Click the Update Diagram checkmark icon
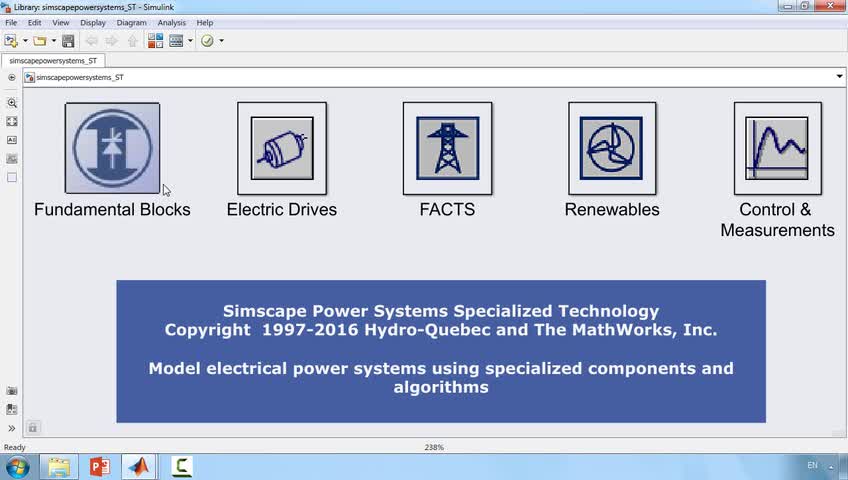This screenshot has width=848, height=480. [207, 41]
